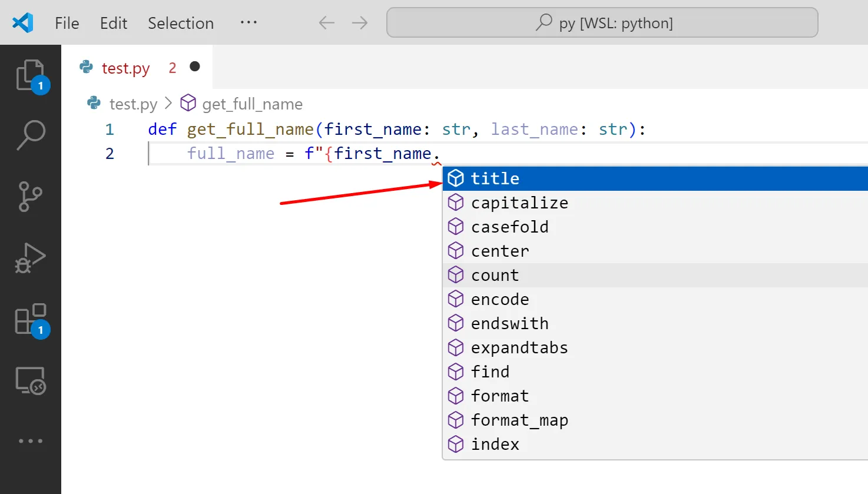868x494 pixels.
Task: Open the Edit menu
Action: 114,23
